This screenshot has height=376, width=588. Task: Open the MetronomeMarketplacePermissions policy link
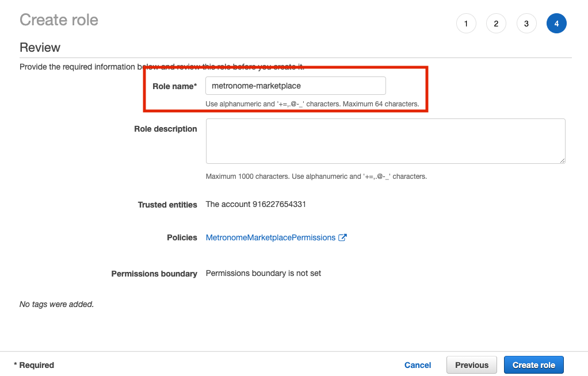(x=270, y=237)
